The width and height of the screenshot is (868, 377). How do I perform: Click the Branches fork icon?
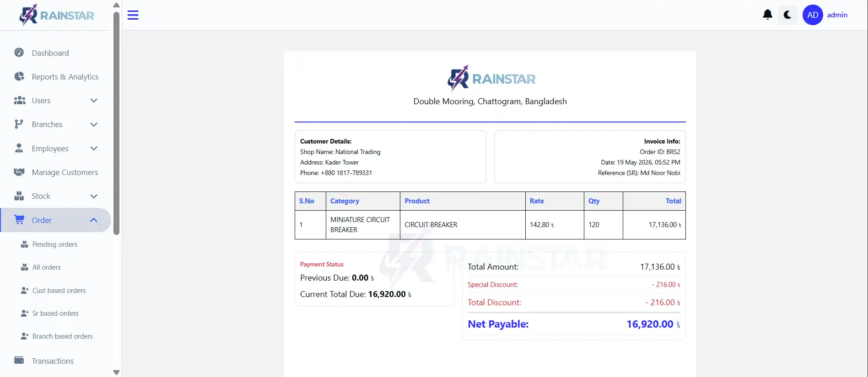[19, 124]
